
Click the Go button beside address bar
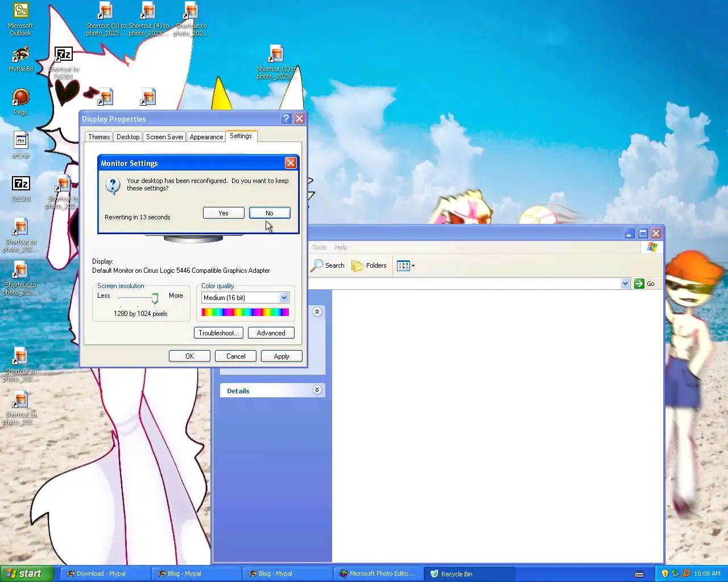[x=644, y=284]
